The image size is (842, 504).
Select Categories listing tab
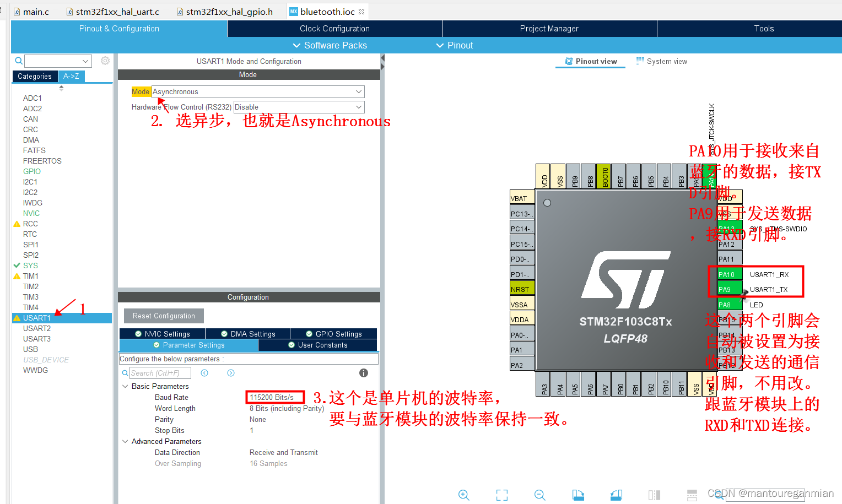point(35,77)
